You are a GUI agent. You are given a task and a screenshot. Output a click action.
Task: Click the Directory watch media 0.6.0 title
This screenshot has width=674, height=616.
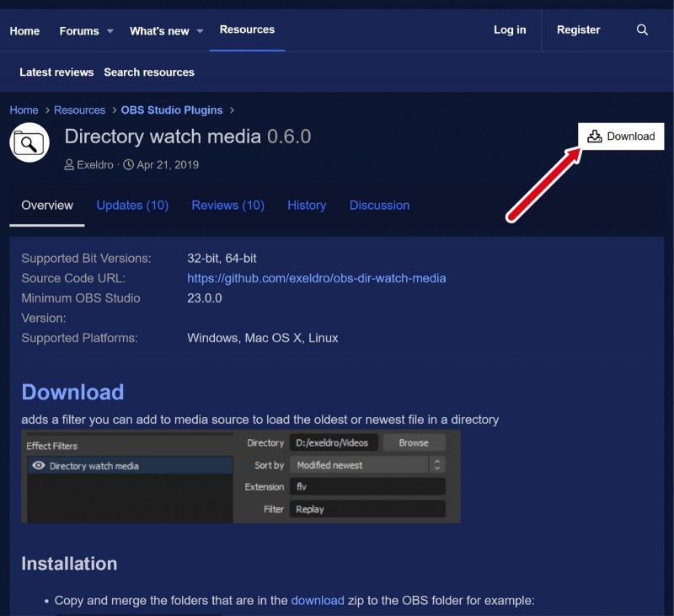[188, 137]
